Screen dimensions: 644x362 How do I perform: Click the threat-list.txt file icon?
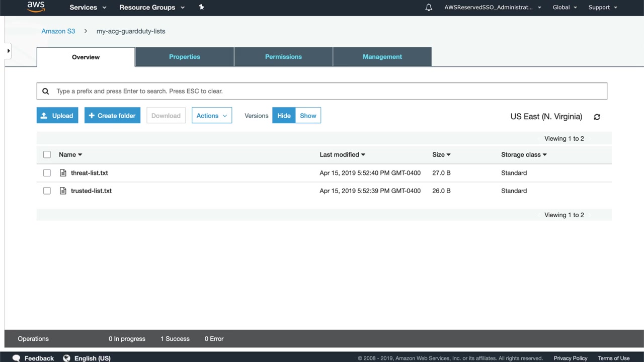(63, 173)
